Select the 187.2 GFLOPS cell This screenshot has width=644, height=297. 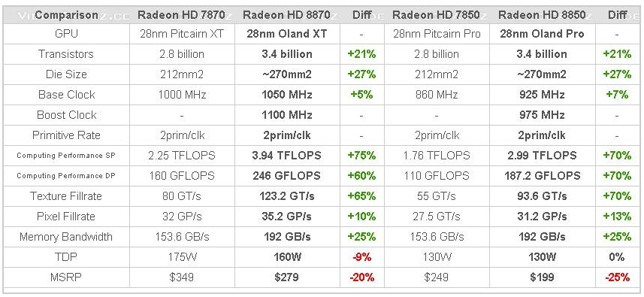542,176
